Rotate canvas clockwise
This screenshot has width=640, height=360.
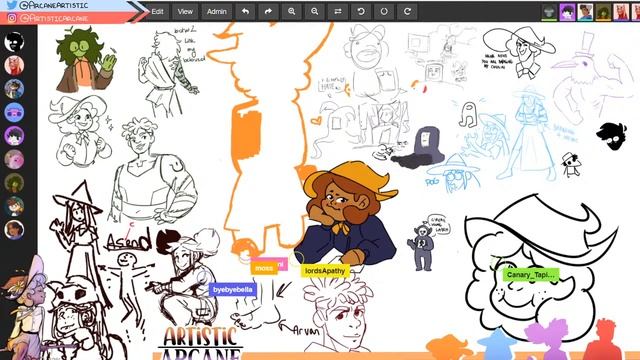407,11
